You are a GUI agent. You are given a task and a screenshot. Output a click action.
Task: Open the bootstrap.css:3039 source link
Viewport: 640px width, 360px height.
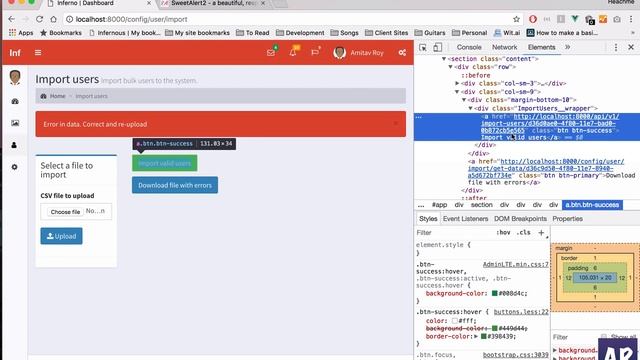[516, 355]
